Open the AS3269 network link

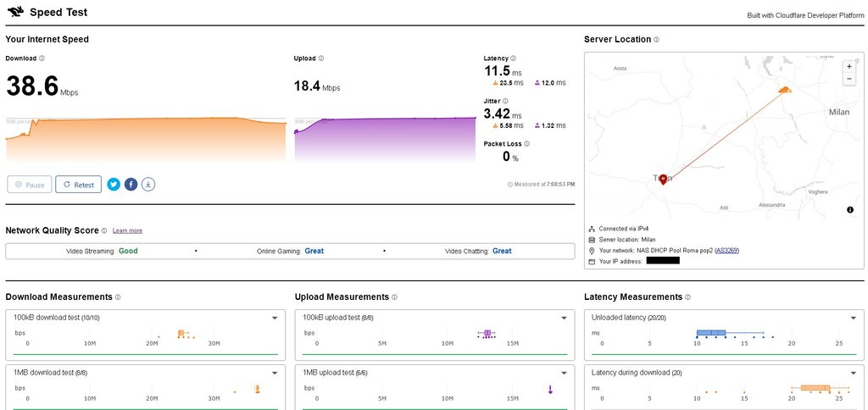point(726,251)
